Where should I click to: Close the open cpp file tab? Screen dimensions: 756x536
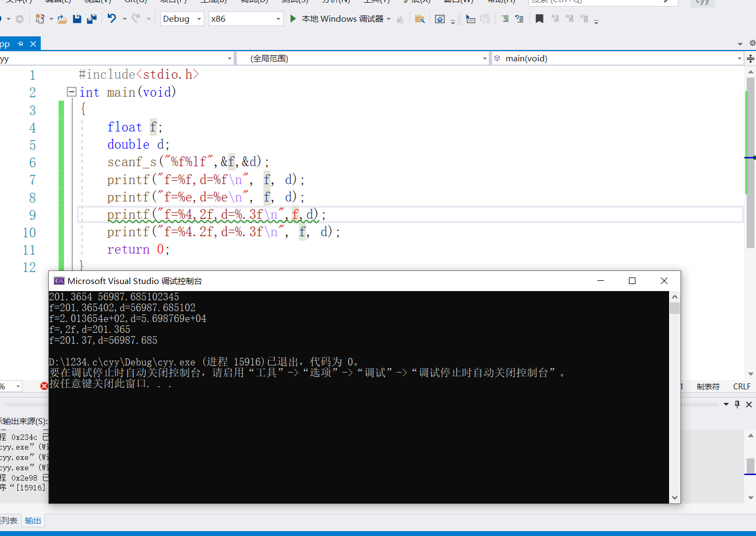[33, 44]
